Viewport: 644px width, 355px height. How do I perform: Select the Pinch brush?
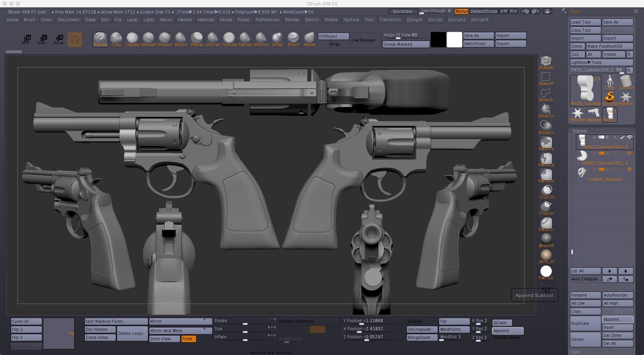[x=293, y=40]
